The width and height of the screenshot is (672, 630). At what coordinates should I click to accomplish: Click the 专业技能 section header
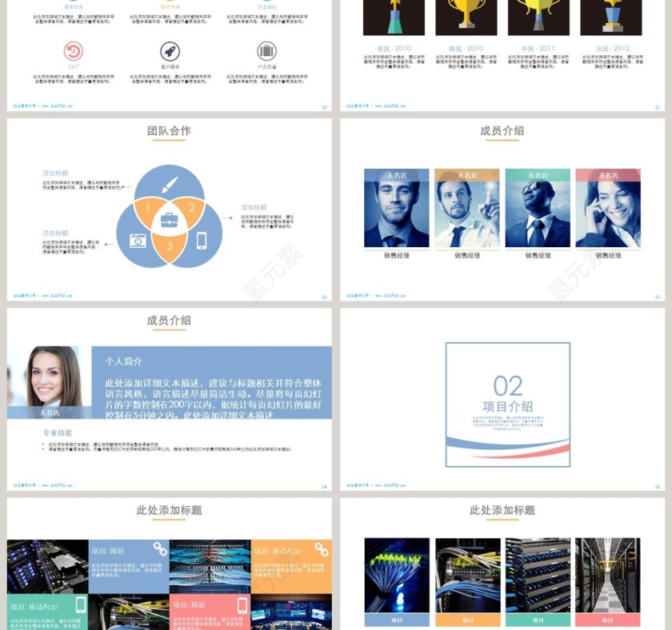58,430
